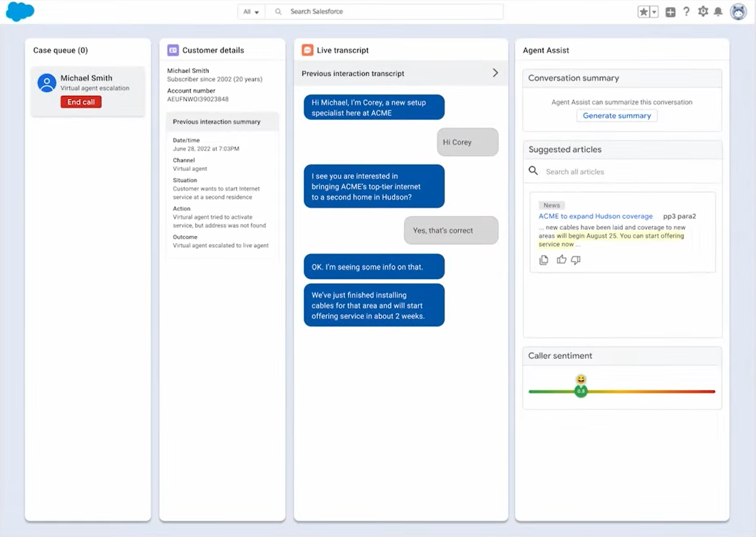Screen dimensions: 756x537
Task: Click the Search Salesforce input field
Action: [384, 12]
